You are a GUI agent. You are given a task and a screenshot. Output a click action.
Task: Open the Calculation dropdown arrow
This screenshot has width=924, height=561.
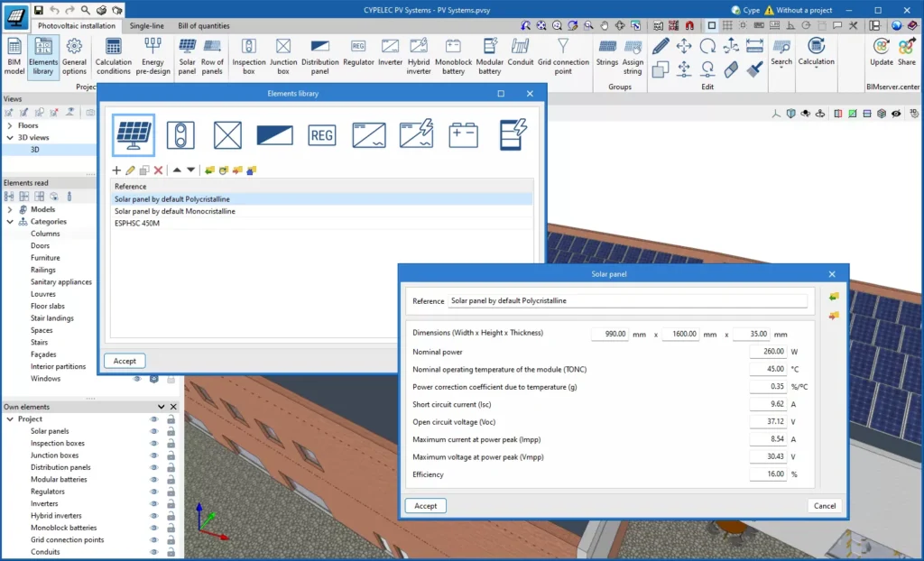[x=816, y=67]
